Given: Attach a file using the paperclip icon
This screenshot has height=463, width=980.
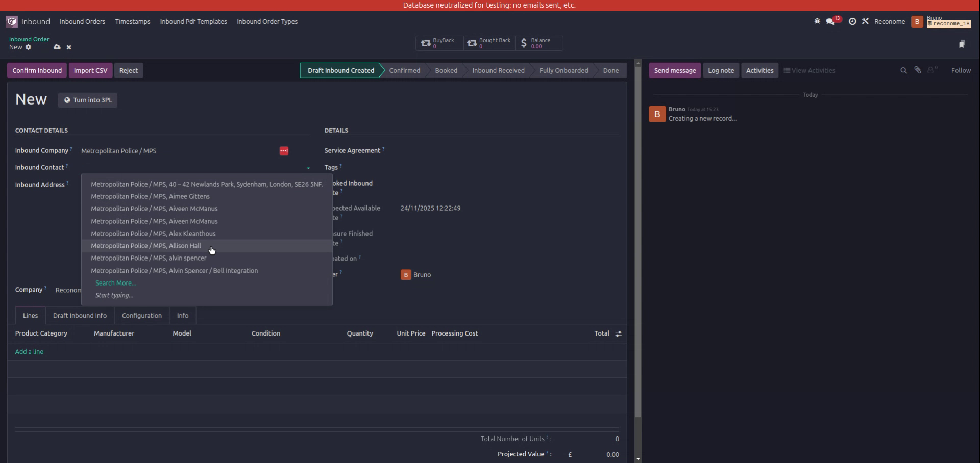Looking at the screenshot, I should pos(918,70).
